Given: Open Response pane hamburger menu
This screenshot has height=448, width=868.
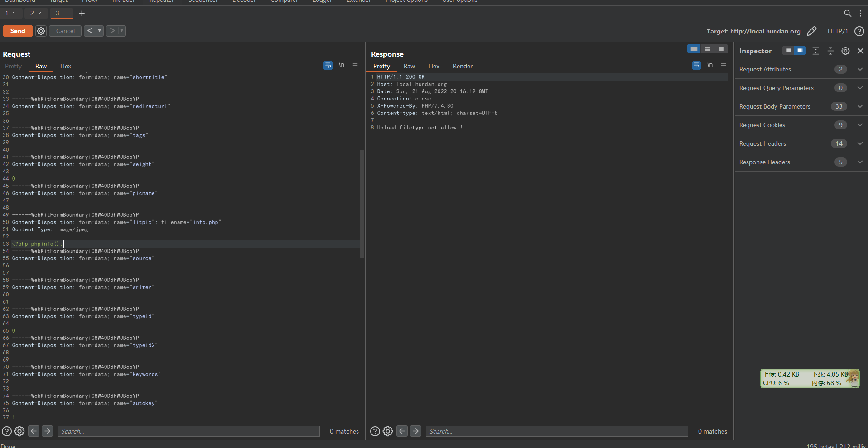Looking at the screenshot, I should [x=723, y=66].
